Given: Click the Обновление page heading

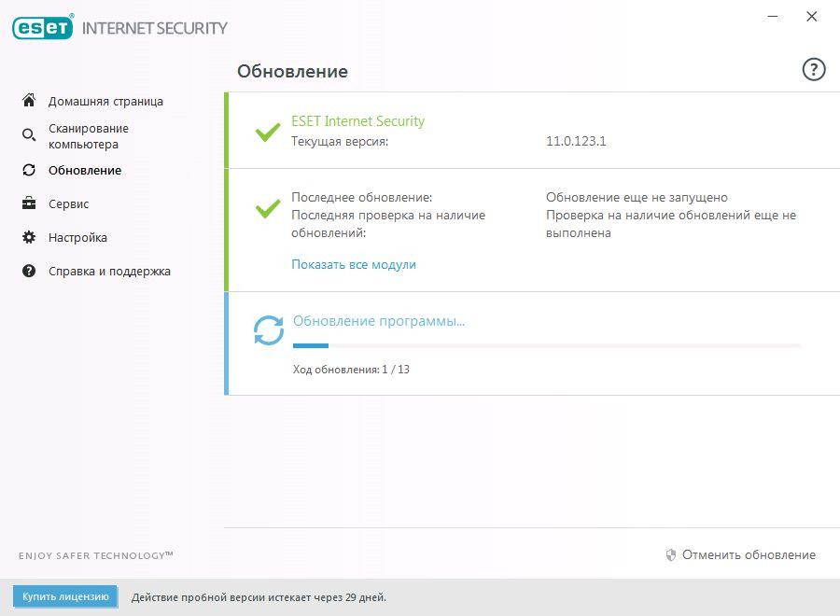Looking at the screenshot, I should point(292,71).
